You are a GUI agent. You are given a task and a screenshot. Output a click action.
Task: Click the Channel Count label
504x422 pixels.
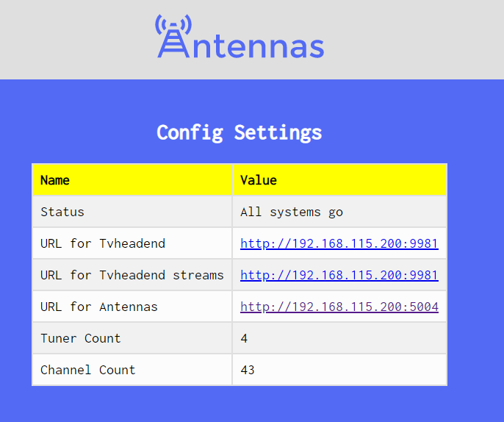coord(87,370)
